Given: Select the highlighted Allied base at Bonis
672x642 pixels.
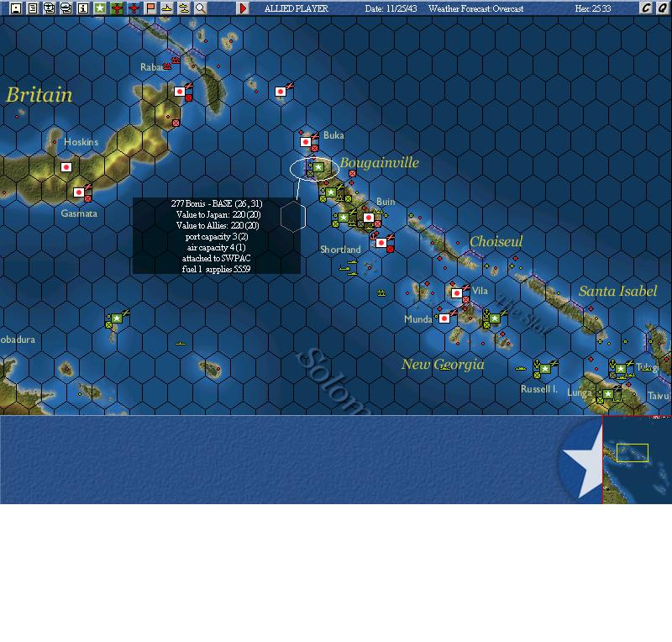Looking at the screenshot, I should point(318,167).
